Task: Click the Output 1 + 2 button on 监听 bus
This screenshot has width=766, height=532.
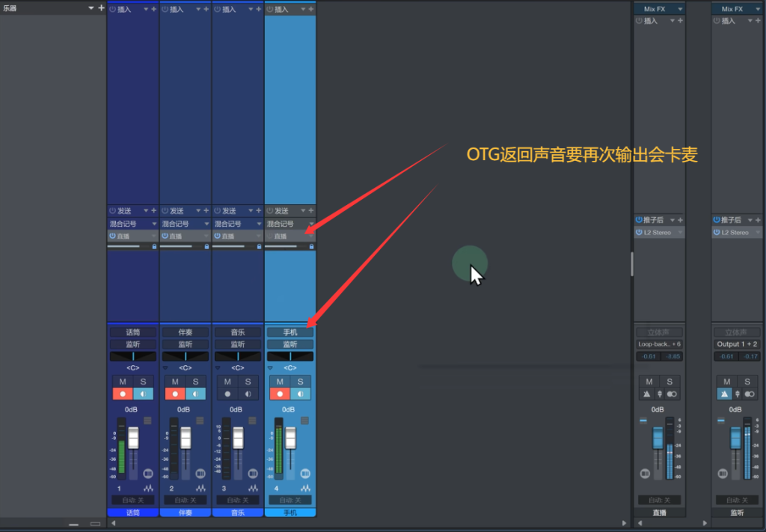Action: click(x=737, y=343)
